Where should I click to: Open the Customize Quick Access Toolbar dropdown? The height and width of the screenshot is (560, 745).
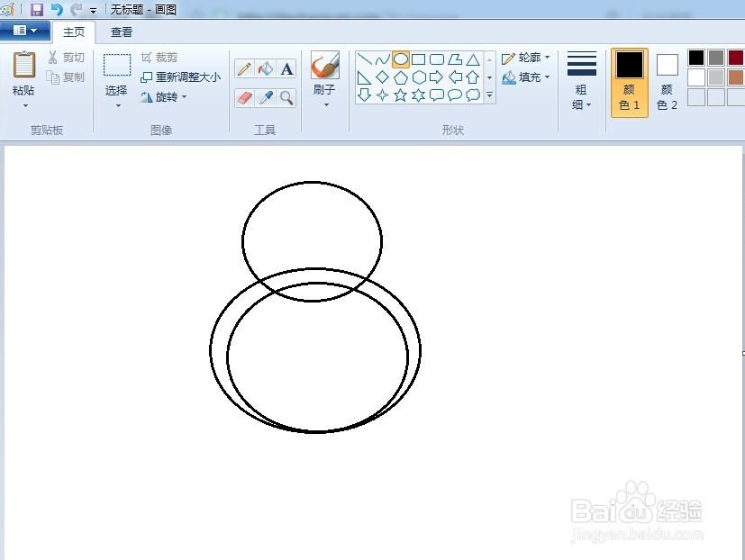click(93, 10)
